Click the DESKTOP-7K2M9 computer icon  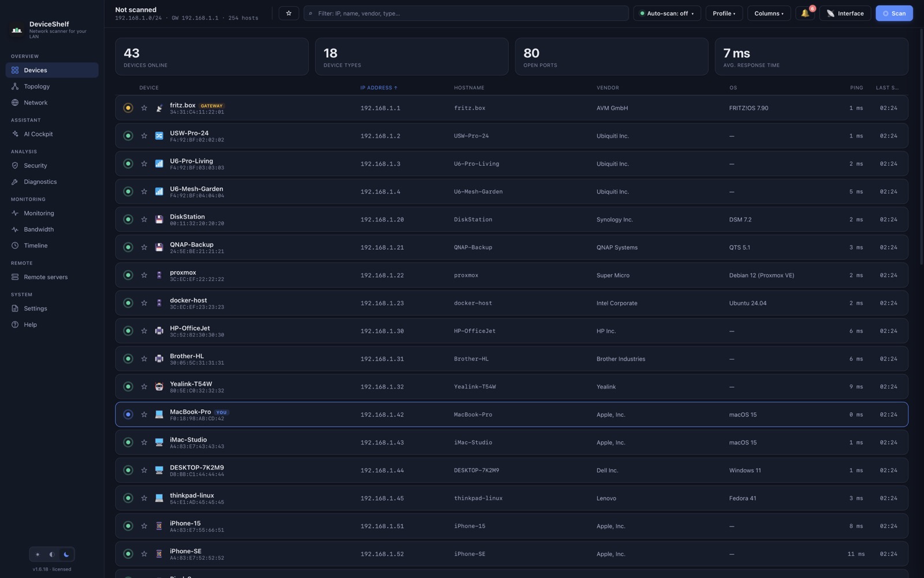coord(159,470)
